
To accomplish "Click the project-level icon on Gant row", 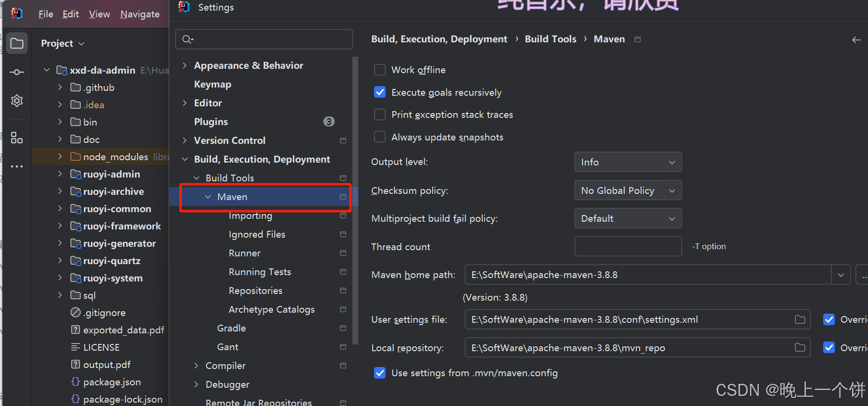I will pyautogui.click(x=343, y=347).
